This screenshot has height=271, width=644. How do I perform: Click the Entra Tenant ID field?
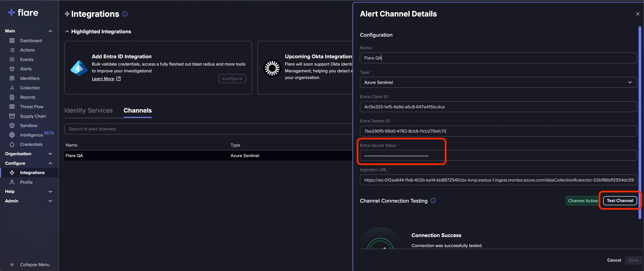tap(498, 131)
